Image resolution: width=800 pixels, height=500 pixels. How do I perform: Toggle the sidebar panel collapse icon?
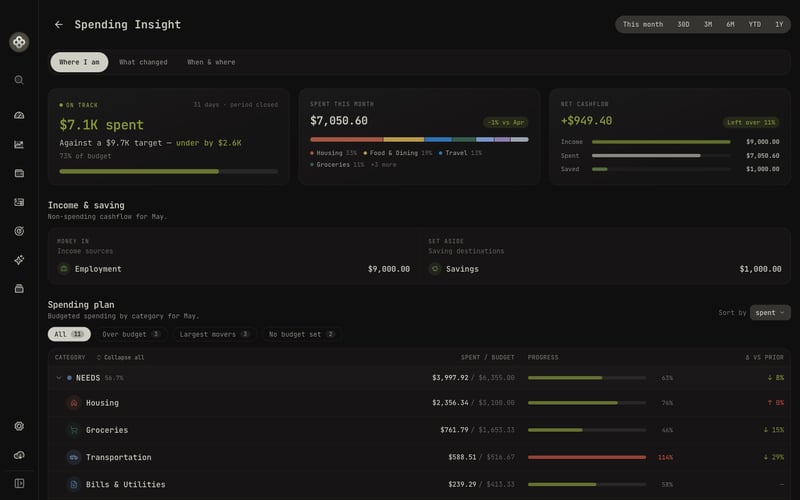click(x=19, y=483)
